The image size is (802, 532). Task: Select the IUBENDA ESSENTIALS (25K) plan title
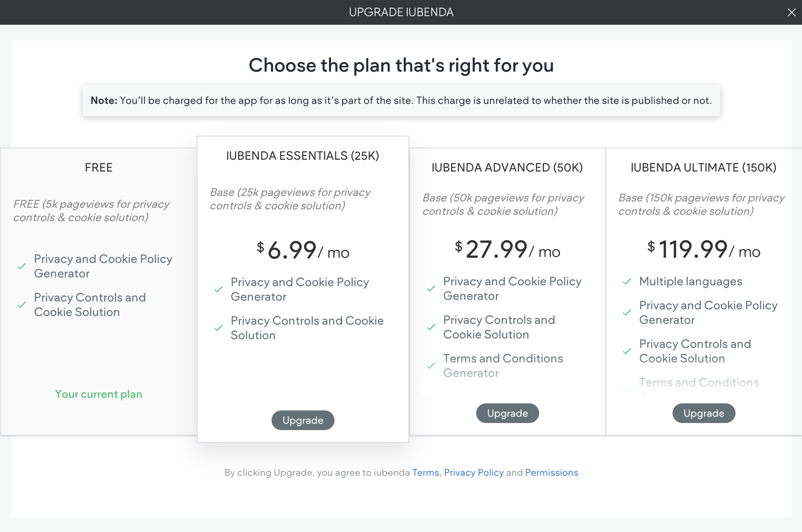tap(303, 156)
